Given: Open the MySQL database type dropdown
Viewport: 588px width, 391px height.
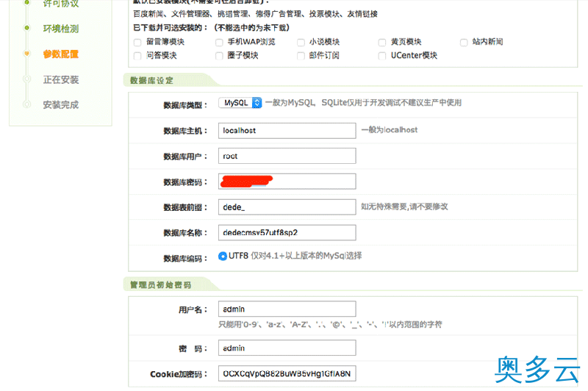Looking at the screenshot, I should [x=240, y=103].
